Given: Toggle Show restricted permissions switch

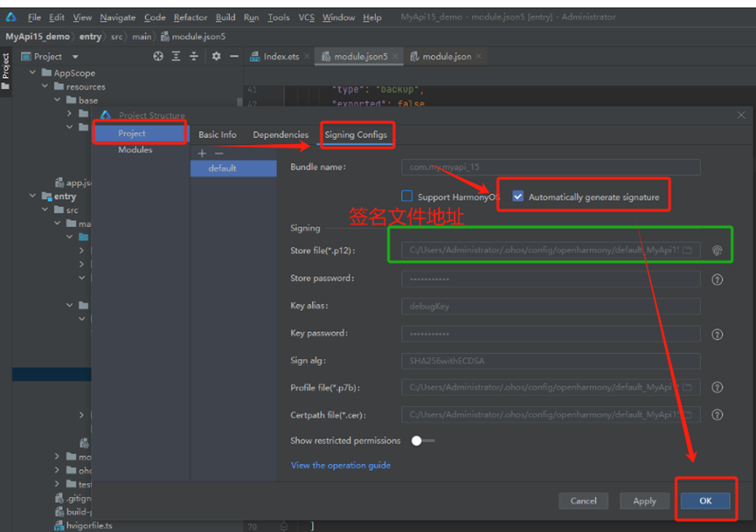Looking at the screenshot, I should pos(422,441).
